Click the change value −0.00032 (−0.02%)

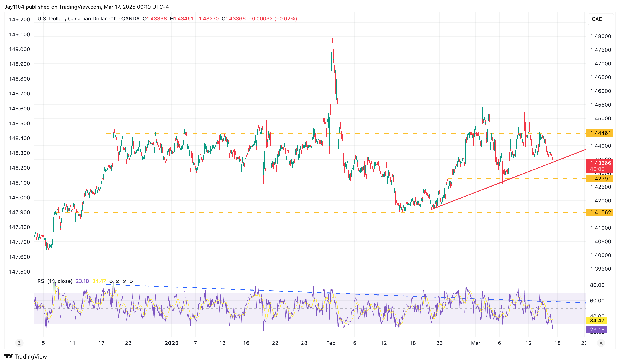[x=273, y=19]
